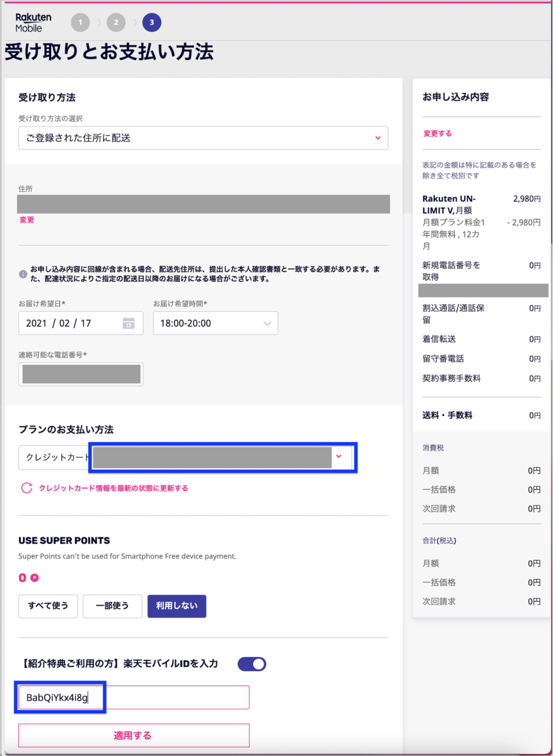
Task: Click the 変更 link under 住所
Action: 27,220
